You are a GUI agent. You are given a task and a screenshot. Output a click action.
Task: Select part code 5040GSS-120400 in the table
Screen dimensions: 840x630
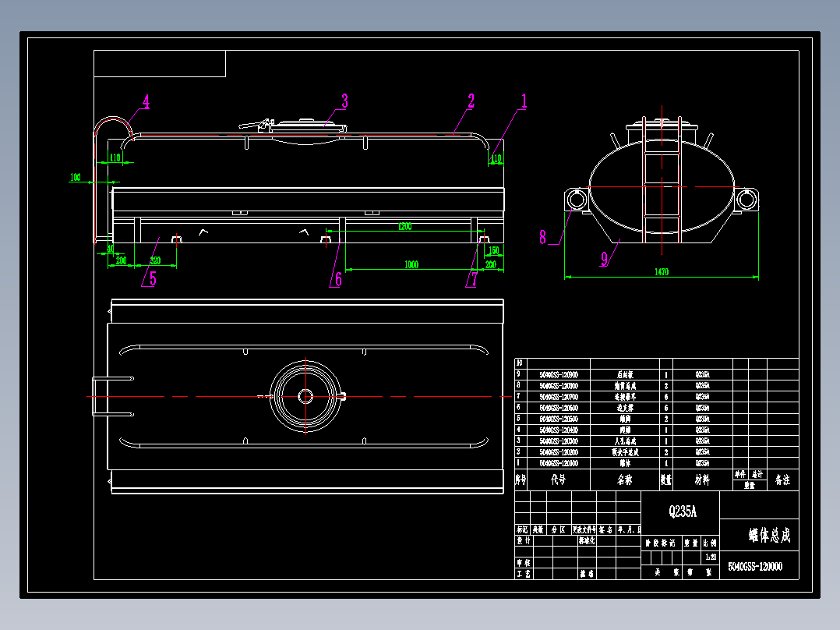tap(559, 430)
